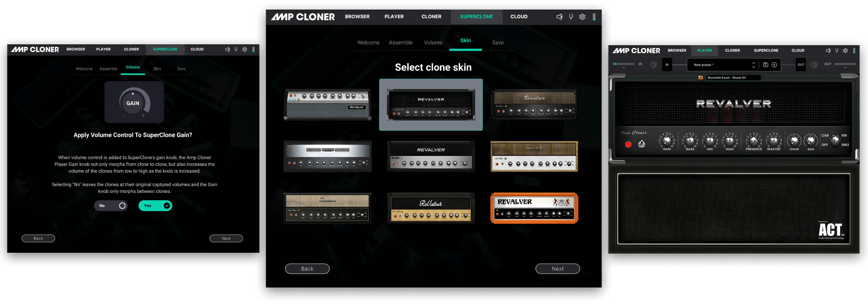
Task: Click the speaker icon in the center Skin window
Action: coord(559,17)
